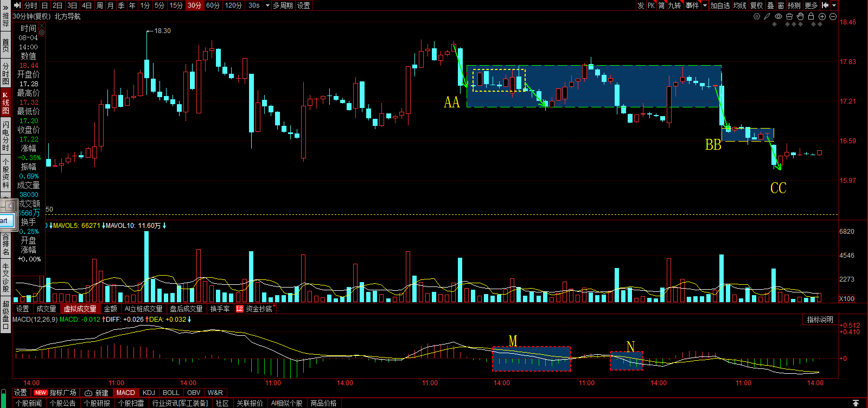The image size is (868, 408).
Task: Open the dropdown arrow at far top right
Action: tap(834, 5)
